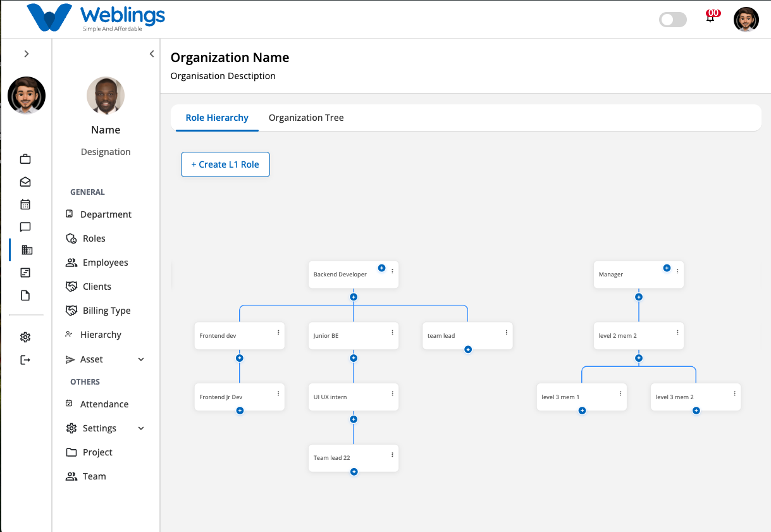Viewport: 771px width, 532px height.
Task: Open the settings gear in the left rail
Action: coord(25,337)
